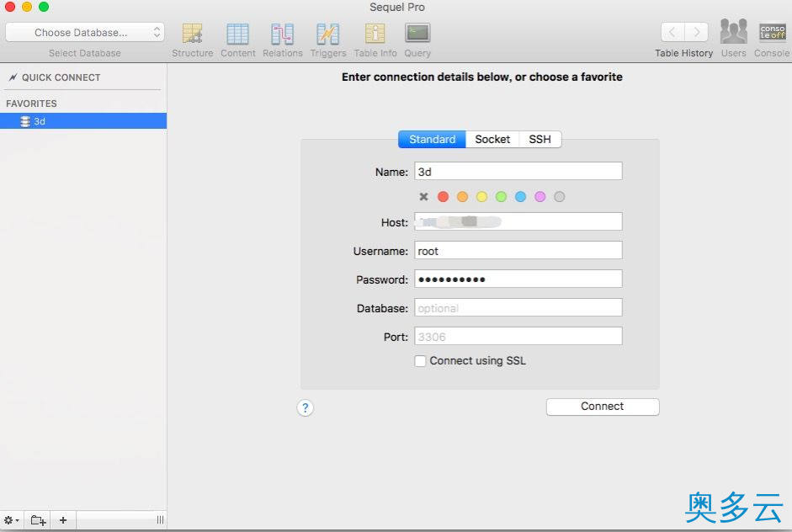Open the Structure view icon
This screenshot has width=792, height=532.
point(193,34)
